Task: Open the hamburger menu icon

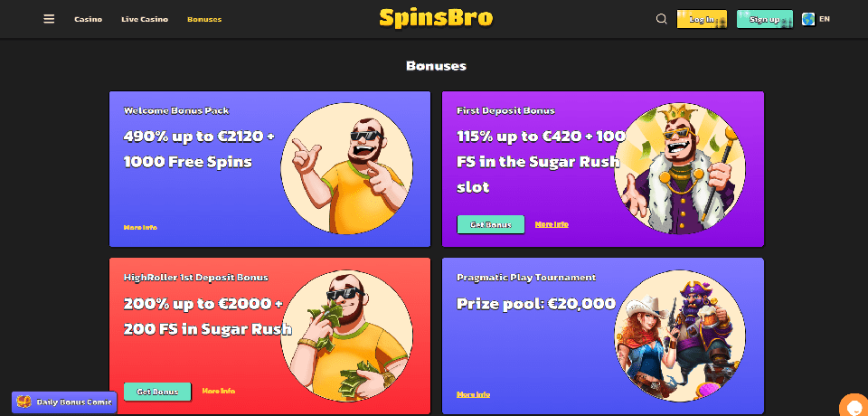Action: coord(49,19)
